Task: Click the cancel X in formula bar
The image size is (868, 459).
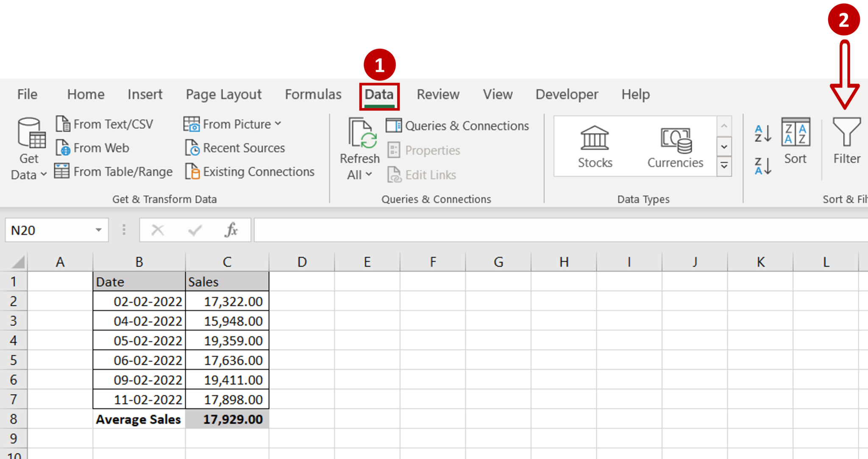Action: coord(158,230)
